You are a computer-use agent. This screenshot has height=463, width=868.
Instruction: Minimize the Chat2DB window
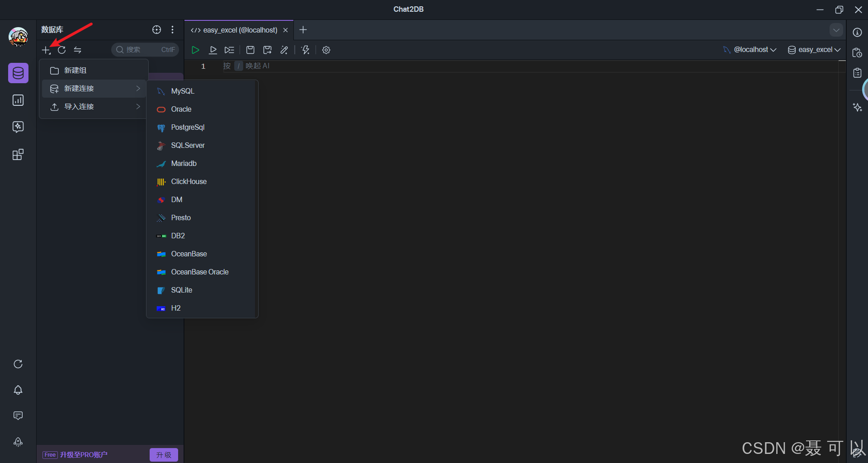pyautogui.click(x=820, y=9)
